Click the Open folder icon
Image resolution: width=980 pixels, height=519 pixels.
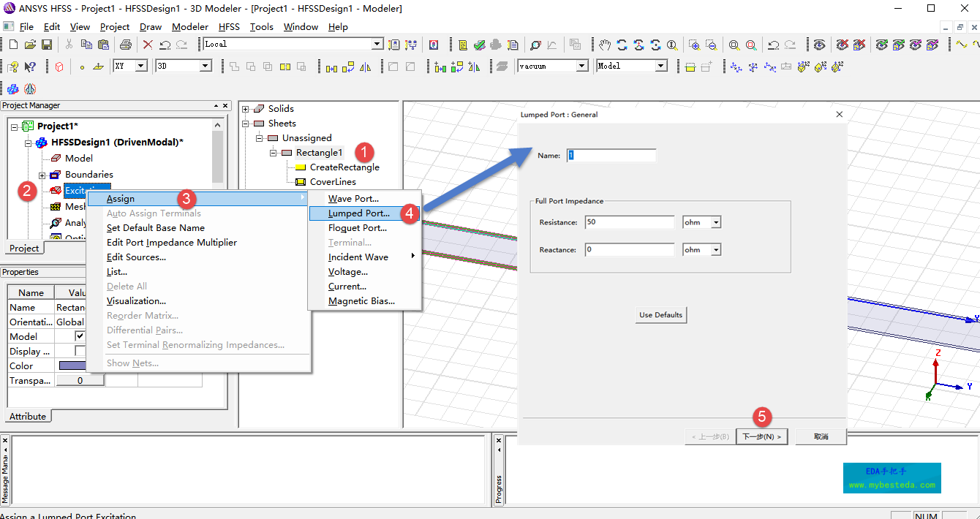click(x=30, y=45)
